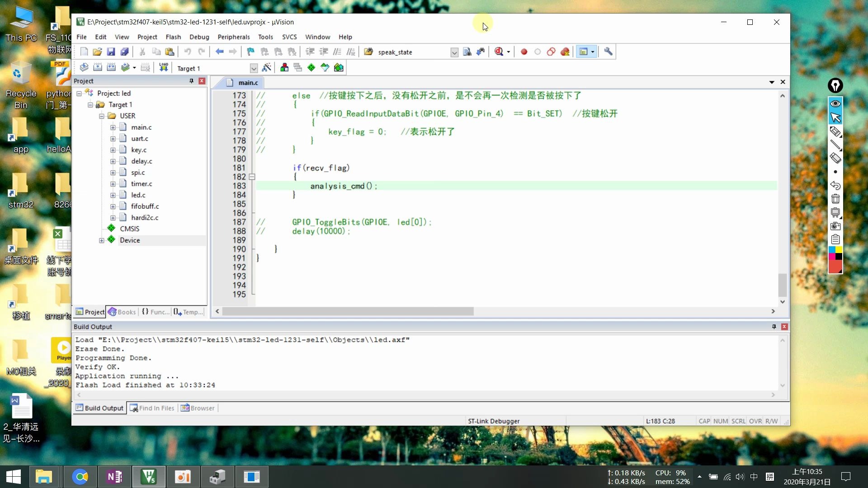Image resolution: width=868 pixels, height=488 pixels.
Task: Click the Rebuild all target files icon
Action: click(x=111, y=68)
